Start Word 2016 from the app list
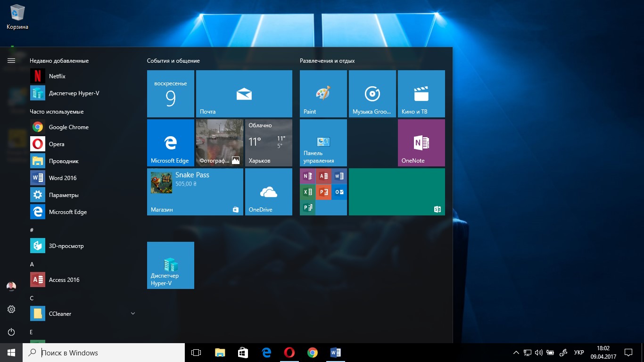Viewport: 644px width, 362px height. pyautogui.click(x=83, y=178)
